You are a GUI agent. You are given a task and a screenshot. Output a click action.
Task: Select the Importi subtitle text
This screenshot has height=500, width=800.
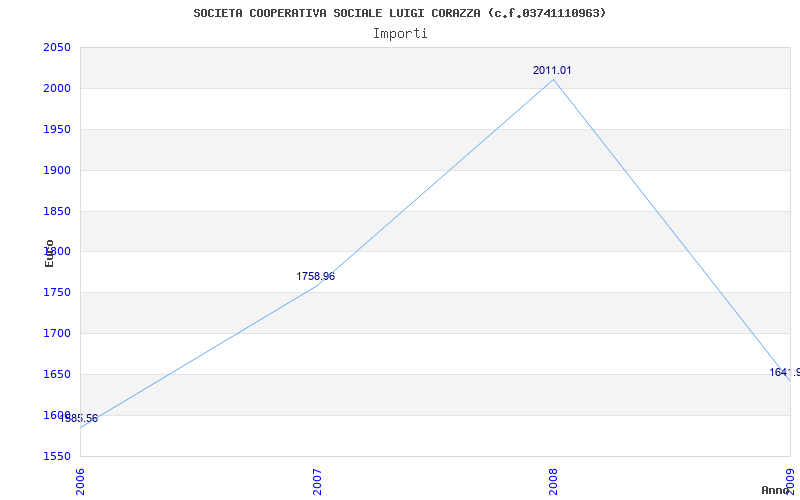[400, 34]
